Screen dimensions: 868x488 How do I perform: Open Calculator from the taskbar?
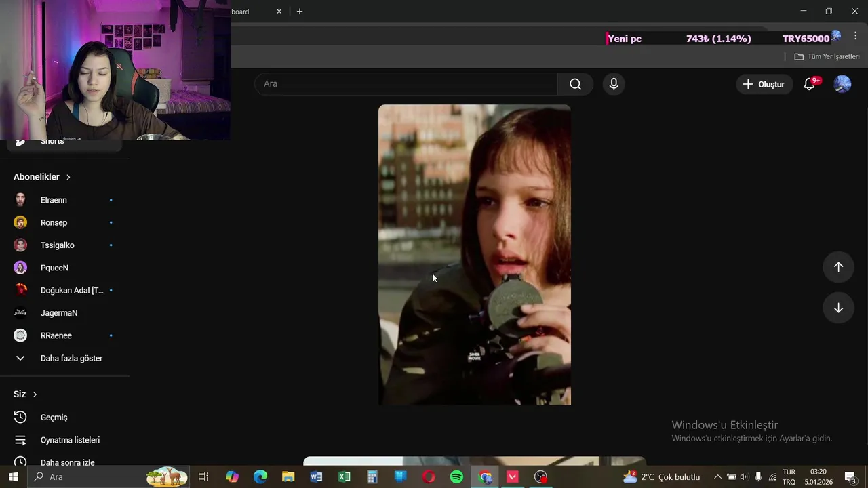[372, 477]
